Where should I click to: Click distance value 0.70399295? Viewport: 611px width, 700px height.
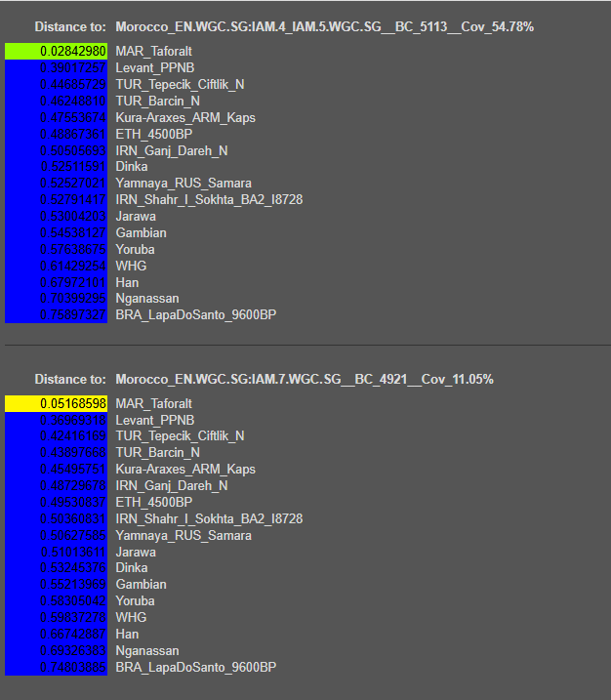click(x=56, y=298)
